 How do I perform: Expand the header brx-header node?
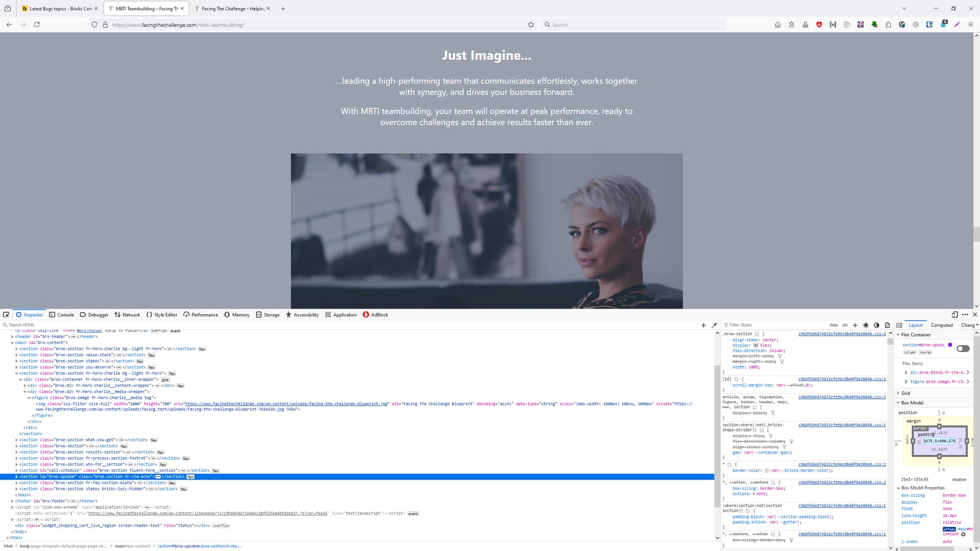point(12,337)
